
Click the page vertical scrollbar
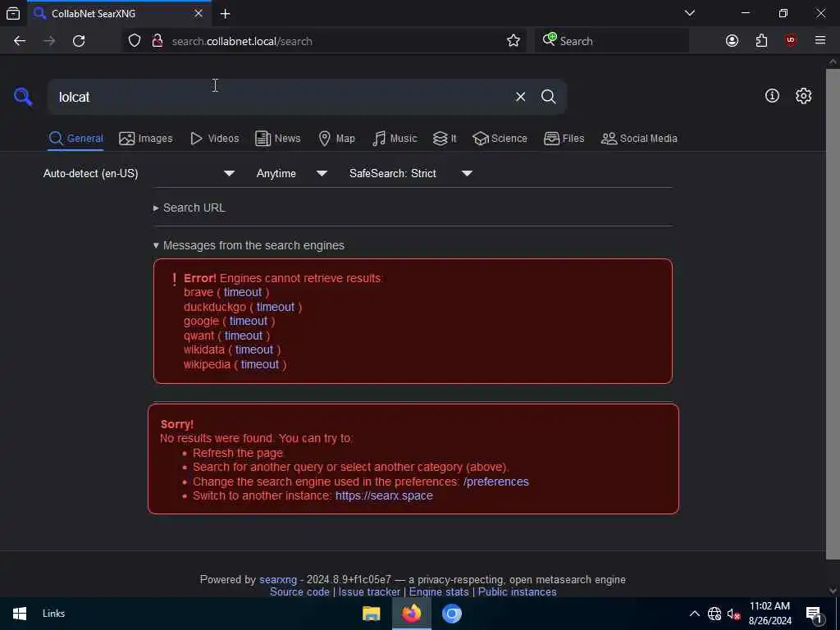pyautogui.click(x=833, y=313)
